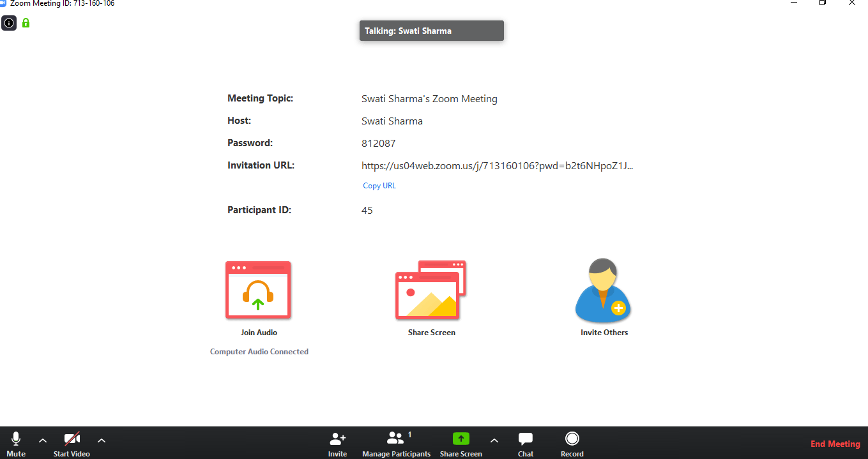Click the host name Swati Sharma
868x459 pixels.
[392, 121]
